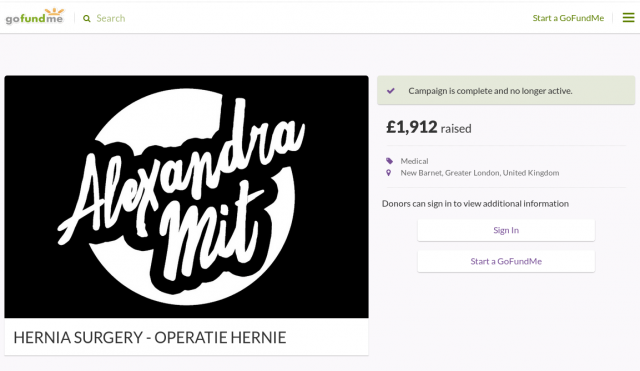Focus the Search input field
The width and height of the screenshot is (640, 371).
(x=111, y=18)
